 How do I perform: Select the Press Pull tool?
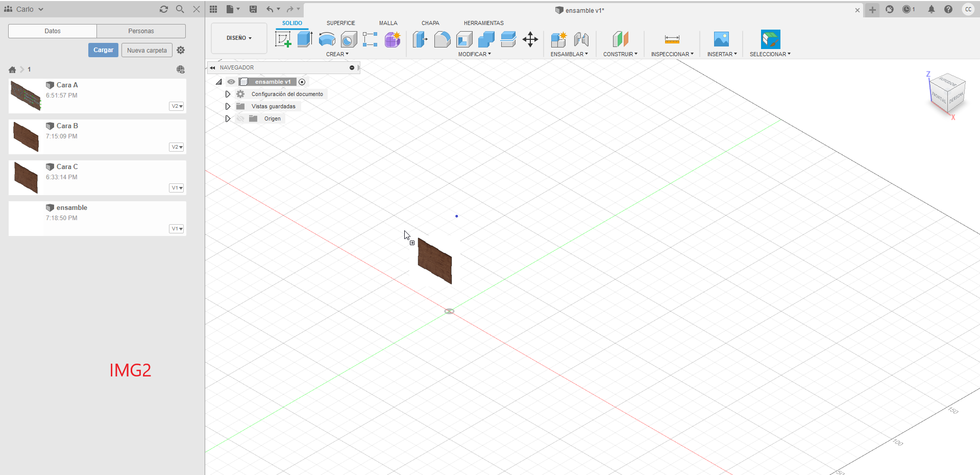(x=420, y=39)
